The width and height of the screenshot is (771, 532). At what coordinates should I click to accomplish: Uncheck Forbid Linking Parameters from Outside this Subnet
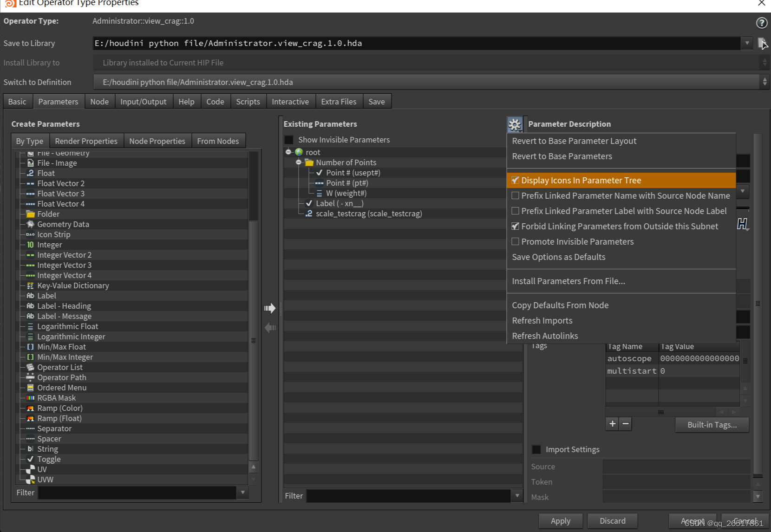coord(515,226)
